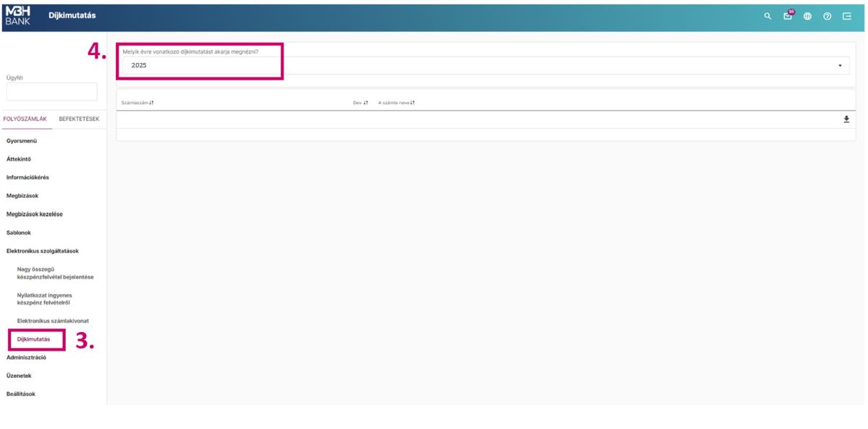This screenshot has height=429, width=868.
Task: Open Adminisztráció menu item
Action: point(26,357)
